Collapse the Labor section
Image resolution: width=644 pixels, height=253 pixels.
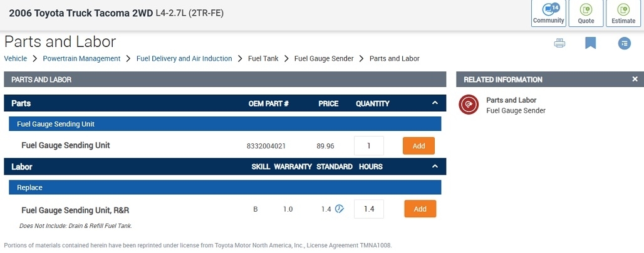(435, 167)
